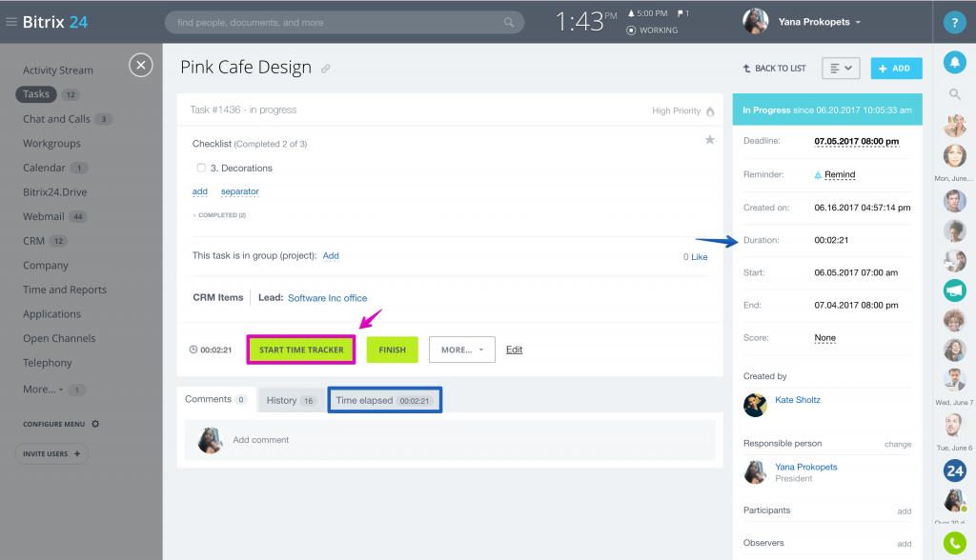Viewport: 976px width, 560px height.
Task: Edit the deadline date 07.05.2017 08:00 pm
Action: coord(857,141)
